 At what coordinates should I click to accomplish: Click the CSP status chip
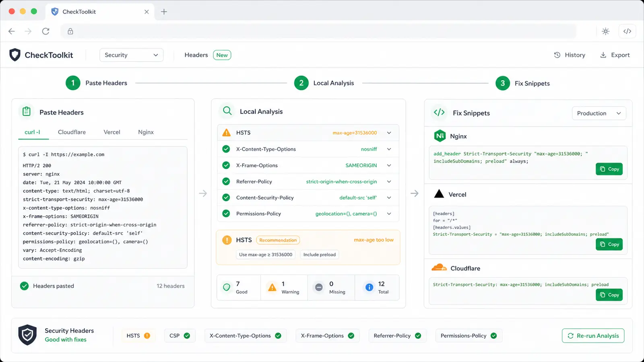click(180, 335)
